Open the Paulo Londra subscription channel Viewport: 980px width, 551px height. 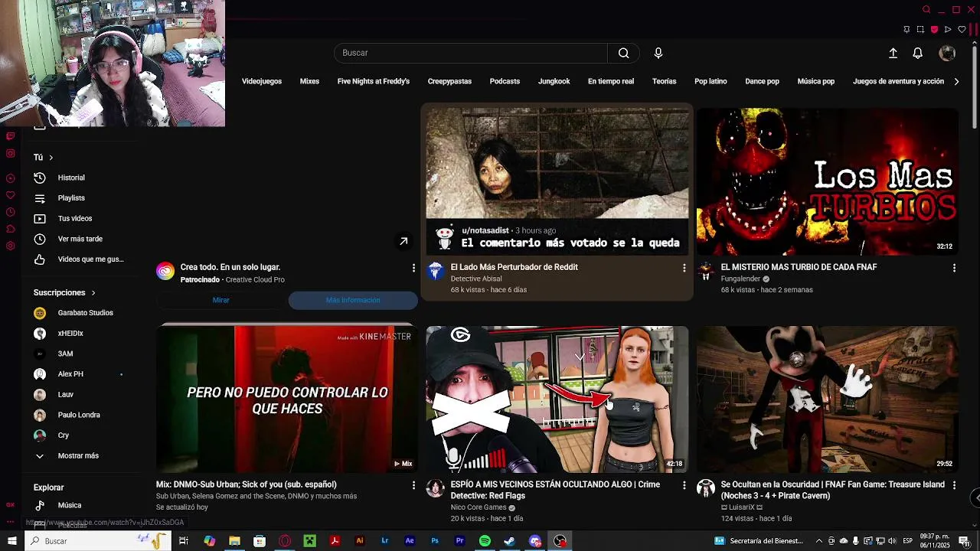tap(79, 415)
